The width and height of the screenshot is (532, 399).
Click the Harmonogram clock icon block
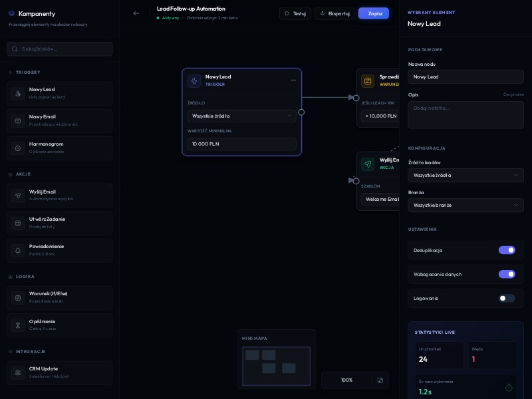(18, 148)
